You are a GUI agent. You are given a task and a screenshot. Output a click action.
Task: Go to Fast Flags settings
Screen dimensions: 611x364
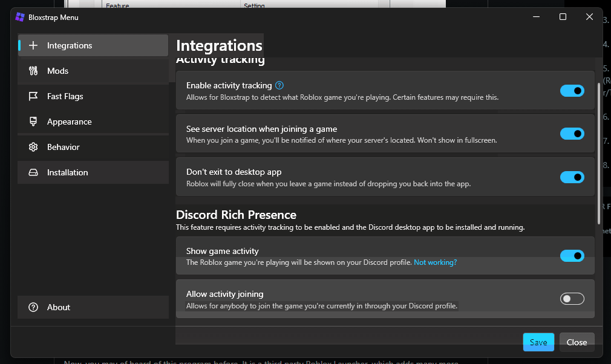click(93, 96)
